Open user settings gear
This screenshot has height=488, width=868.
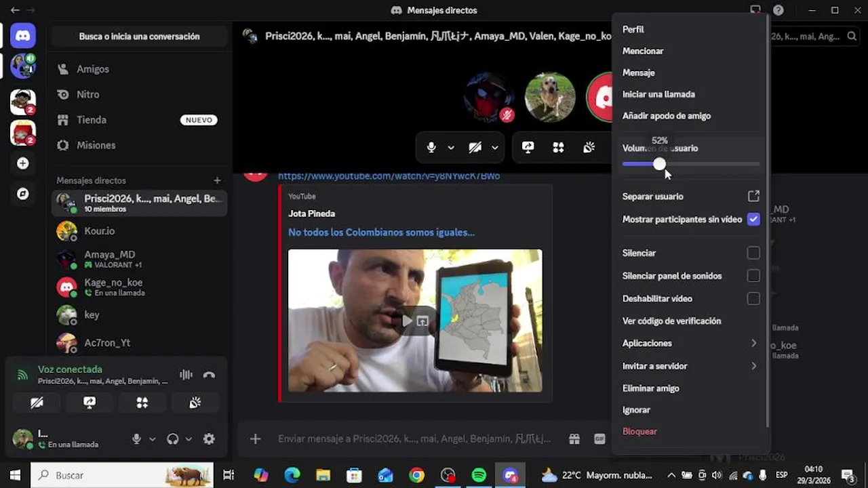209,439
